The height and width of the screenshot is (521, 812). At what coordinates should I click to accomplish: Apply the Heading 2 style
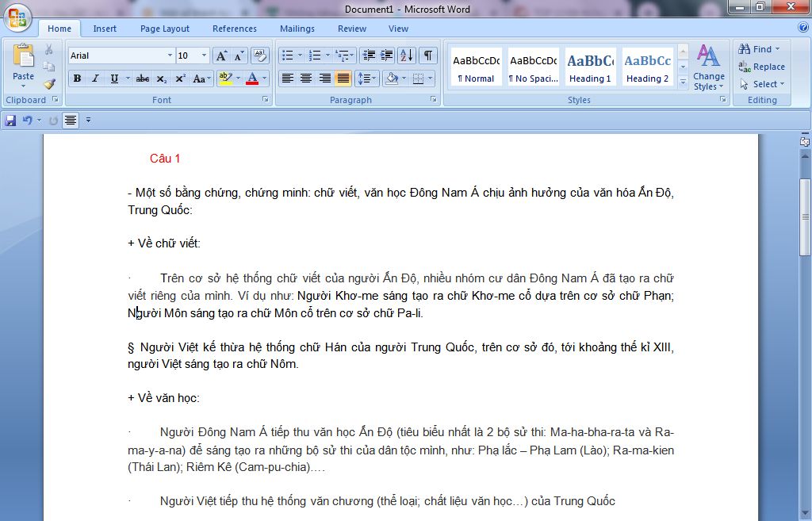(x=647, y=67)
